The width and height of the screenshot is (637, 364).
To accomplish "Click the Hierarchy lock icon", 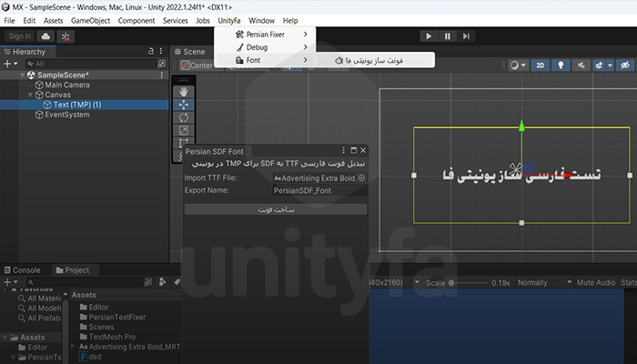I will 151,51.
